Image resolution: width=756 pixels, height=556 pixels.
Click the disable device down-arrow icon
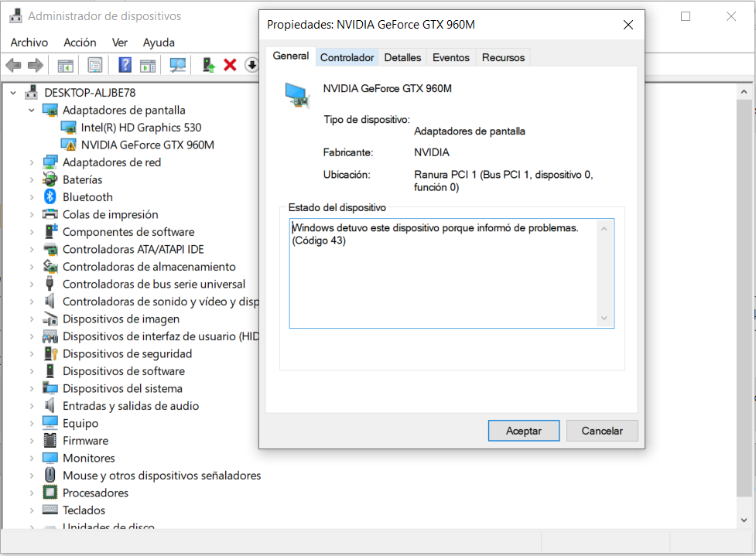[x=251, y=64]
